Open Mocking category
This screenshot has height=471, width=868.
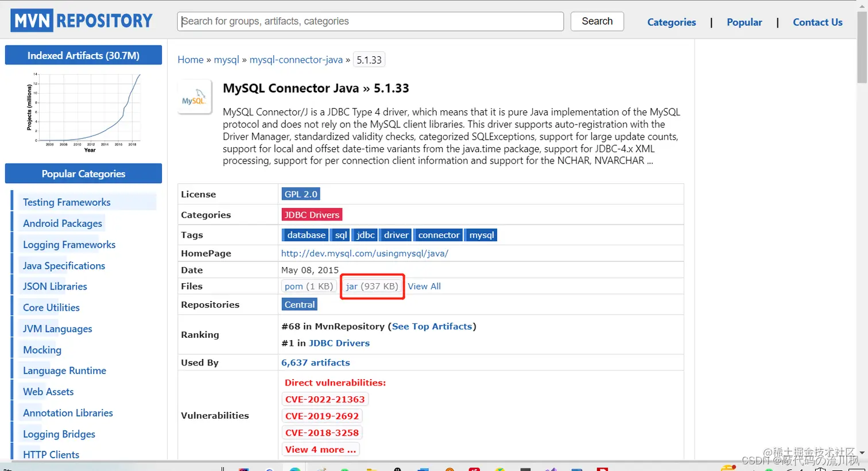coord(42,350)
